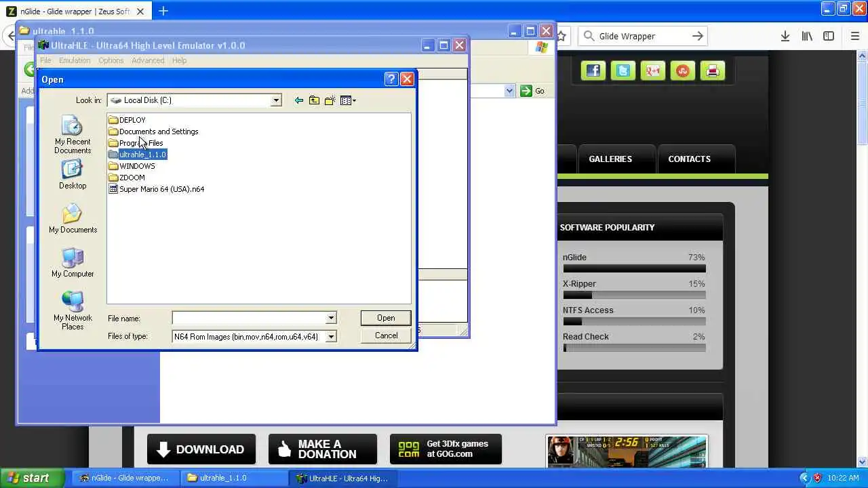Select the WINDOWS folder
The width and height of the screenshot is (868, 488).
[132, 166]
